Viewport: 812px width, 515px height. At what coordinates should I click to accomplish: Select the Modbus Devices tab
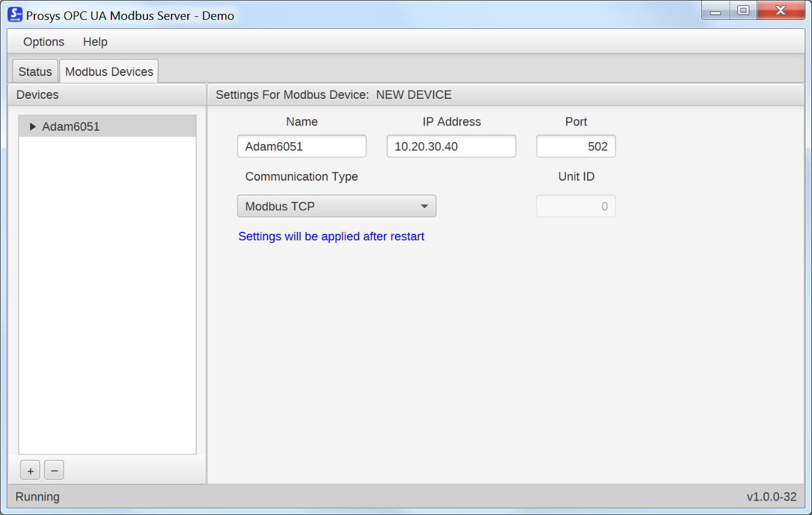pyautogui.click(x=109, y=71)
